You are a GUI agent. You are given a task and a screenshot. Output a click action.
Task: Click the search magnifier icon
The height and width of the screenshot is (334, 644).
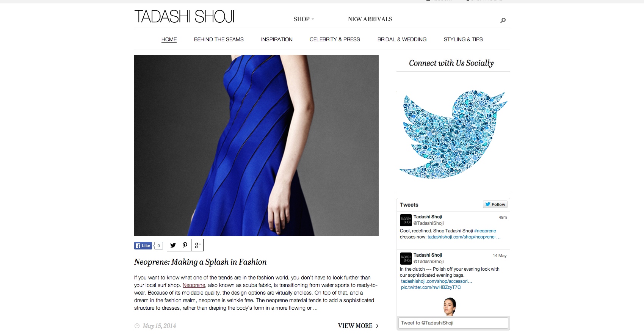point(503,20)
